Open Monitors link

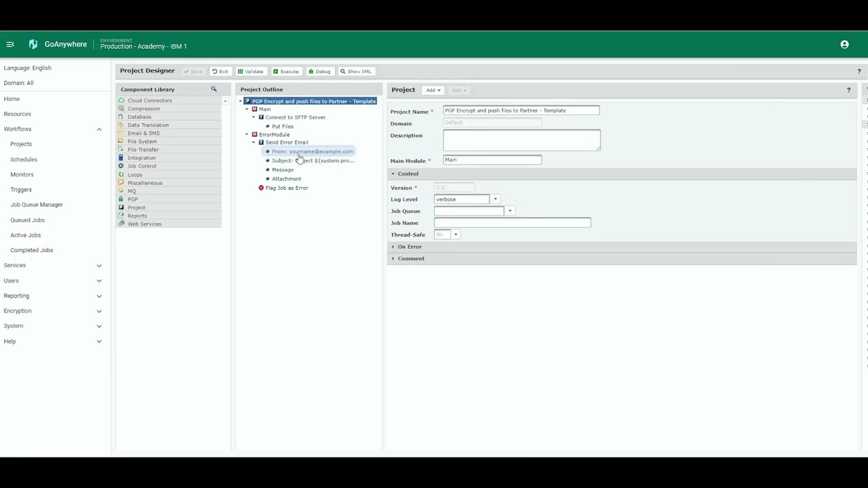tap(22, 175)
